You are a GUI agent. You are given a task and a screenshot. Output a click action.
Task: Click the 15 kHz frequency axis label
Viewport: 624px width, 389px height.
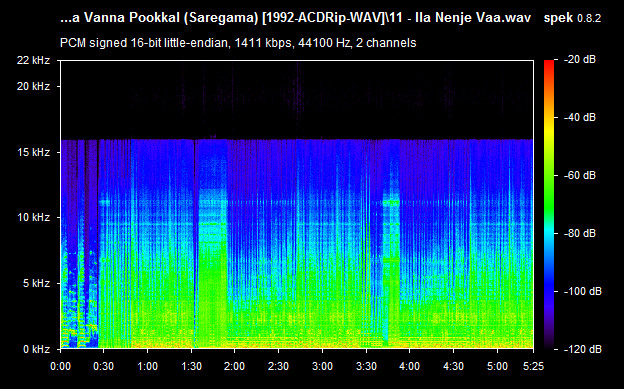33,152
